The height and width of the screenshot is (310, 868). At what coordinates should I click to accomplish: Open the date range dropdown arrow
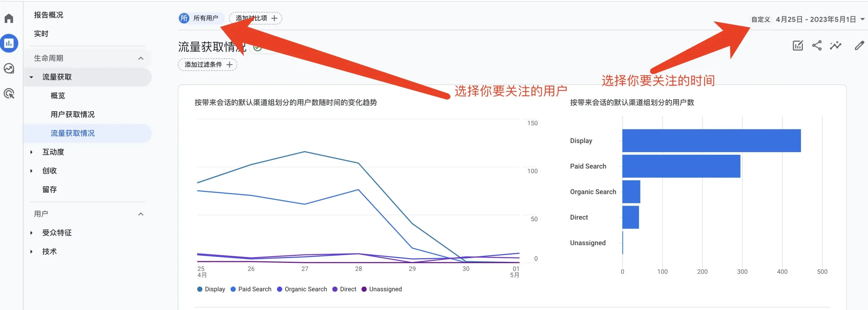862,19
